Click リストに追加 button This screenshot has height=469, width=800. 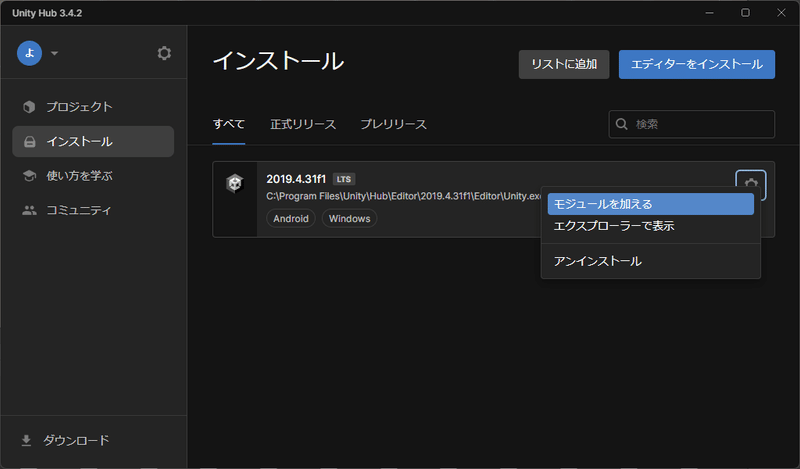564,64
